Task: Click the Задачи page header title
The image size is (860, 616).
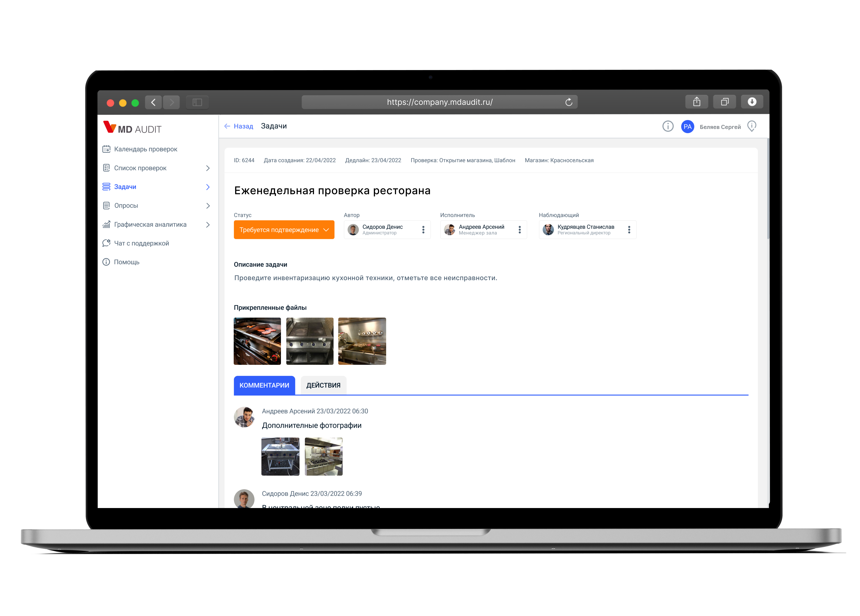Action: [274, 126]
